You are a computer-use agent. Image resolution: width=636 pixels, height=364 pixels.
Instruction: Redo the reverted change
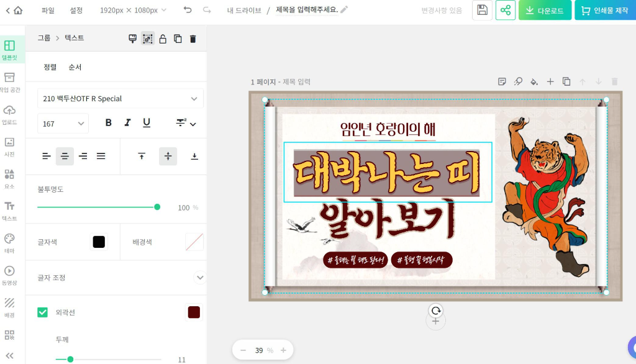pyautogui.click(x=207, y=10)
